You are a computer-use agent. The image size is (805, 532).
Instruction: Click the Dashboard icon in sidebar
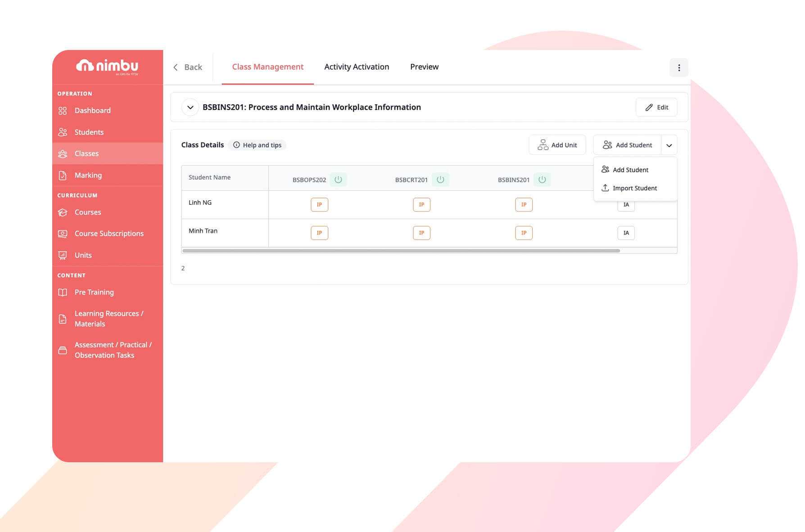[x=63, y=111]
